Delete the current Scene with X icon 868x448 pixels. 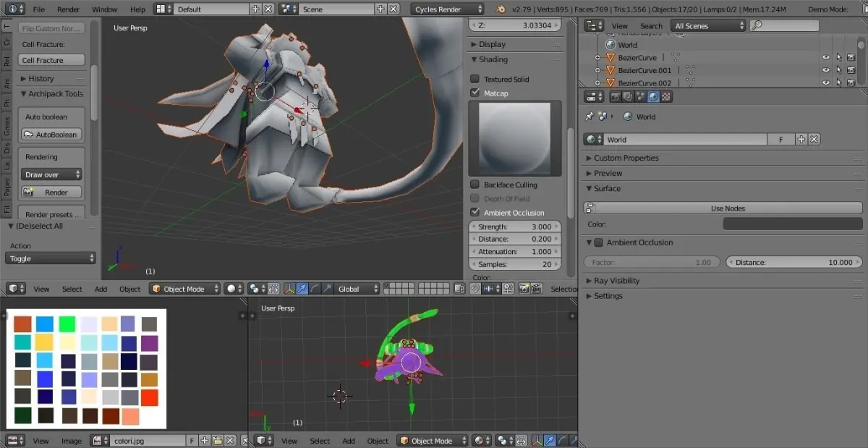(x=393, y=9)
